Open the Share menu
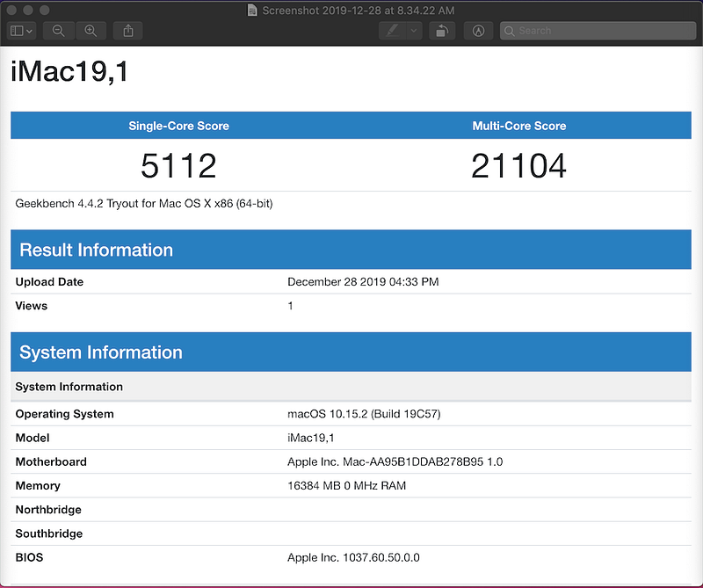The image size is (703, 588). click(127, 31)
